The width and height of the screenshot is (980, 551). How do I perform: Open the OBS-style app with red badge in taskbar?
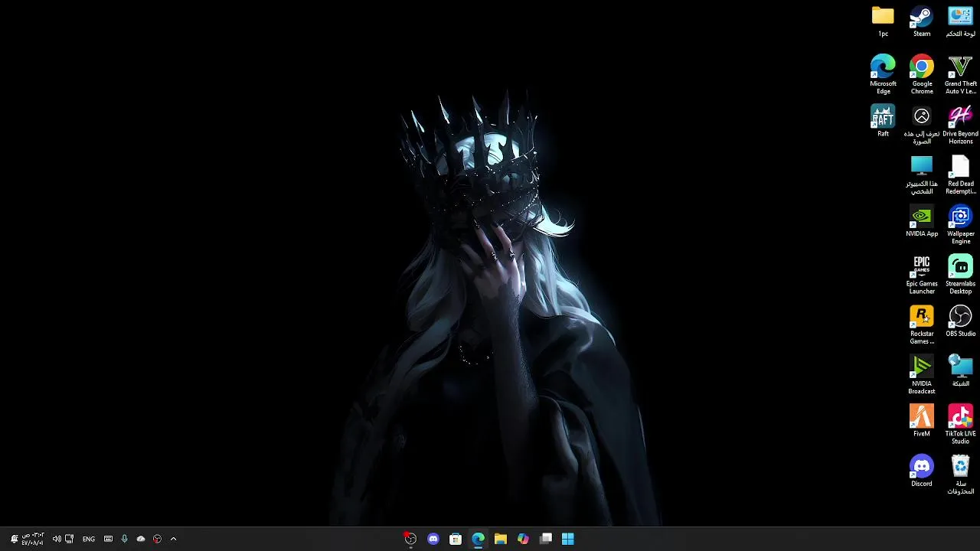click(x=410, y=539)
